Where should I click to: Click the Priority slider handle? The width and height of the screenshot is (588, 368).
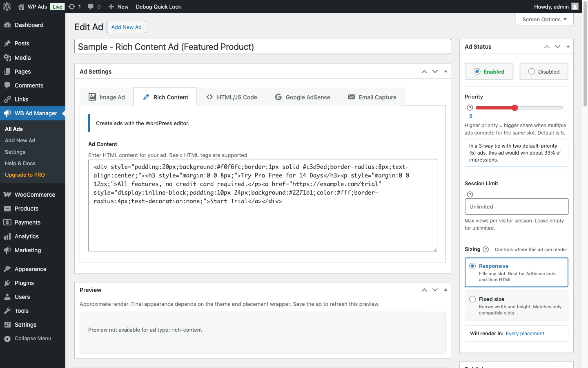click(515, 108)
